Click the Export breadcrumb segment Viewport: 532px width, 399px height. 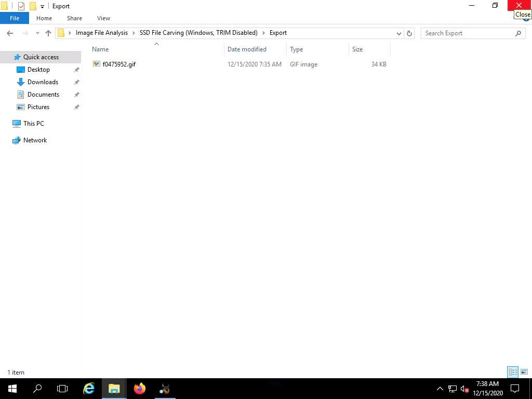click(278, 33)
